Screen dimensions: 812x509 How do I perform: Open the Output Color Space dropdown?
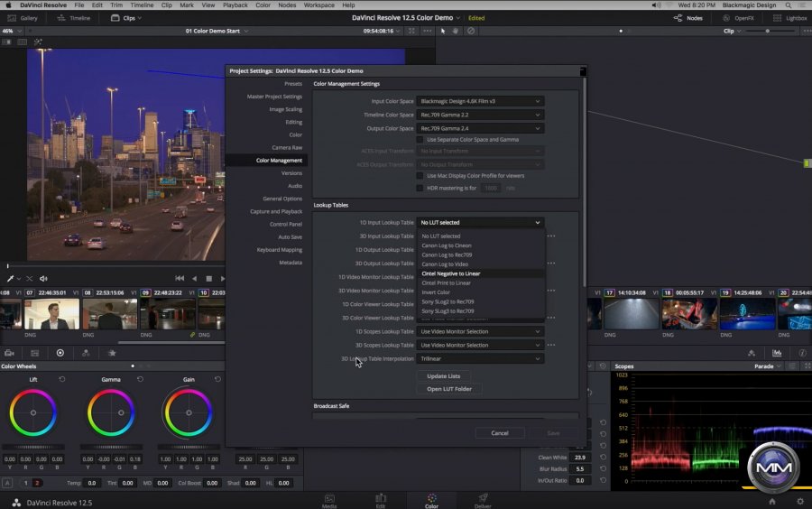point(480,128)
